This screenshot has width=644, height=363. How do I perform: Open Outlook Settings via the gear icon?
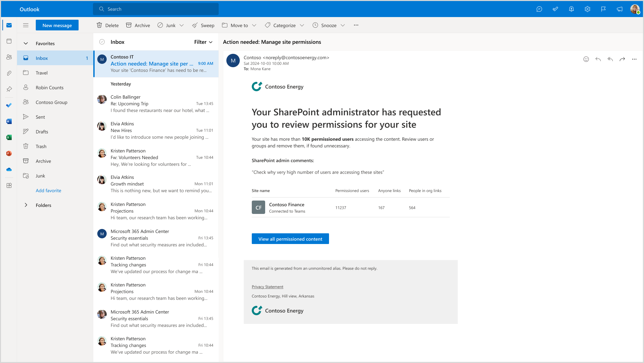pos(587,9)
